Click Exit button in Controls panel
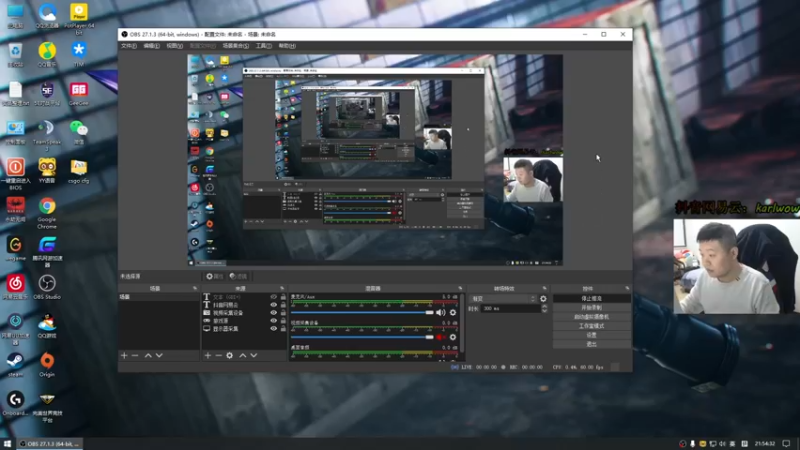The width and height of the screenshot is (800, 450). pos(591,344)
